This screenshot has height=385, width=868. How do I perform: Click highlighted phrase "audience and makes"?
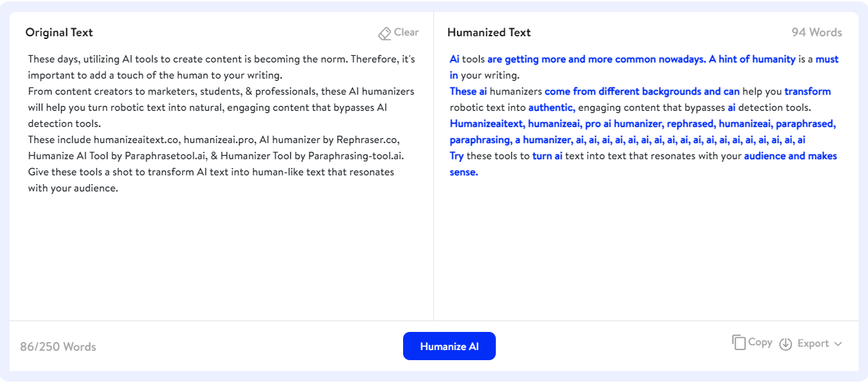pyautogui.click(x=791, y=156)
